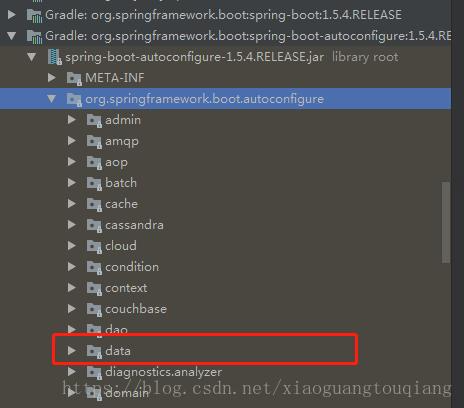Click the cloud package folder icon
464x408 pixels.
(x=94, y=247)
